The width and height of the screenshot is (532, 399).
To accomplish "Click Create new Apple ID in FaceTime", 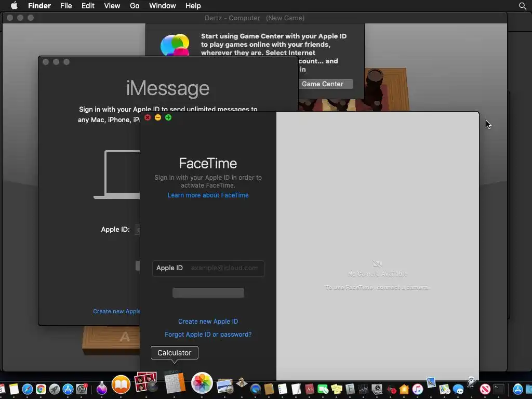I will pos(208,321).
